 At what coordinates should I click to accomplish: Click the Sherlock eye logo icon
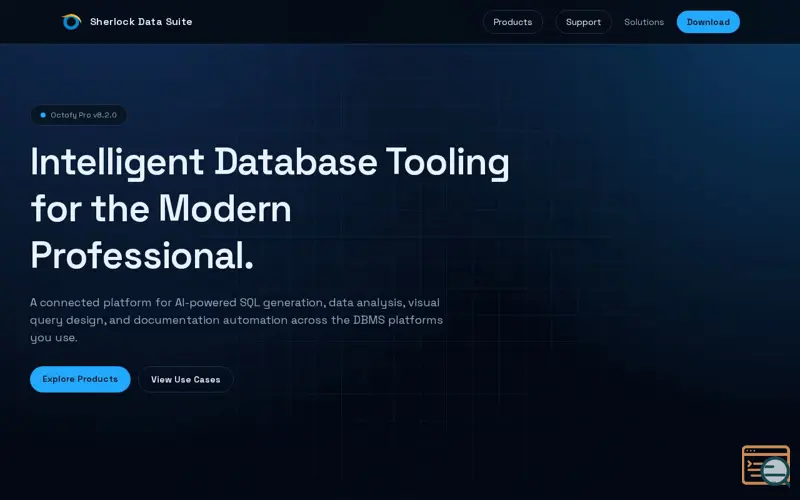pos(71,22)
